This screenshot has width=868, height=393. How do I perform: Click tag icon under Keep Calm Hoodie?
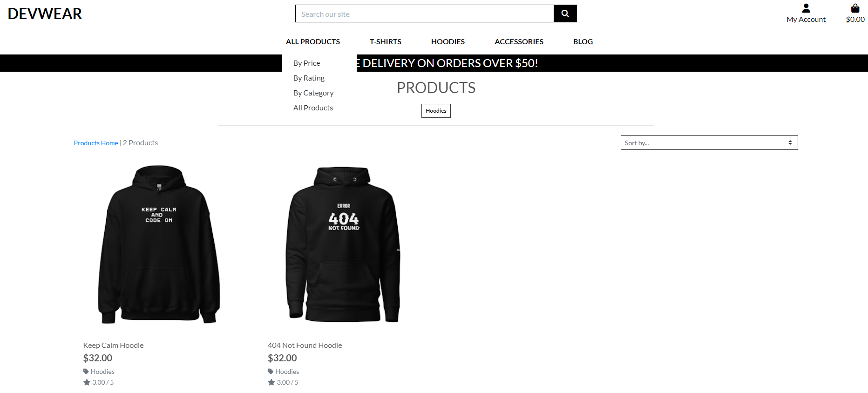(x=86, y=372)
